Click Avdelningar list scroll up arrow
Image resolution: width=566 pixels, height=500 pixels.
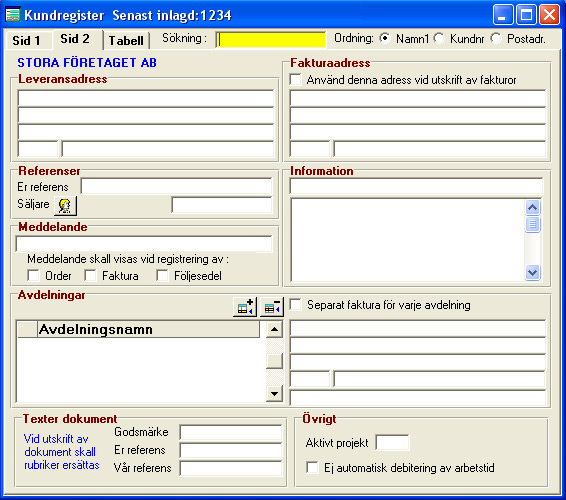[x=274, y=329]
